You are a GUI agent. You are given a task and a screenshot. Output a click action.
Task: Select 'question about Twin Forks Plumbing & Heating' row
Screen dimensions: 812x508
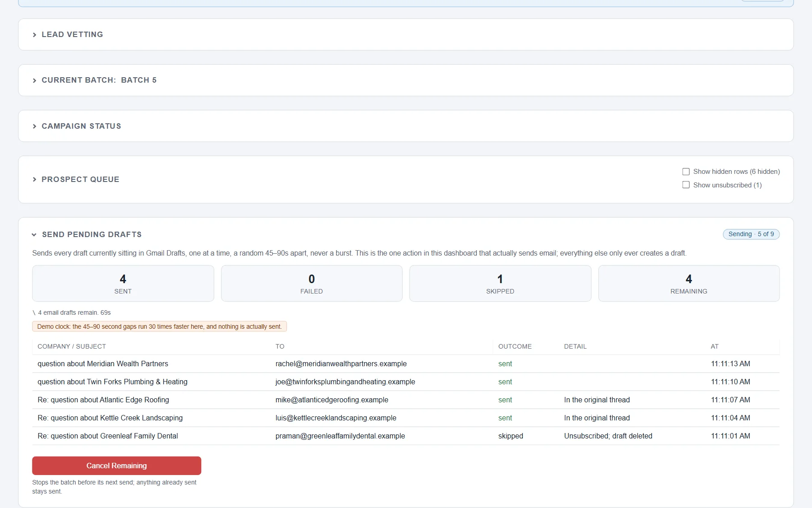tap(406, 382)
